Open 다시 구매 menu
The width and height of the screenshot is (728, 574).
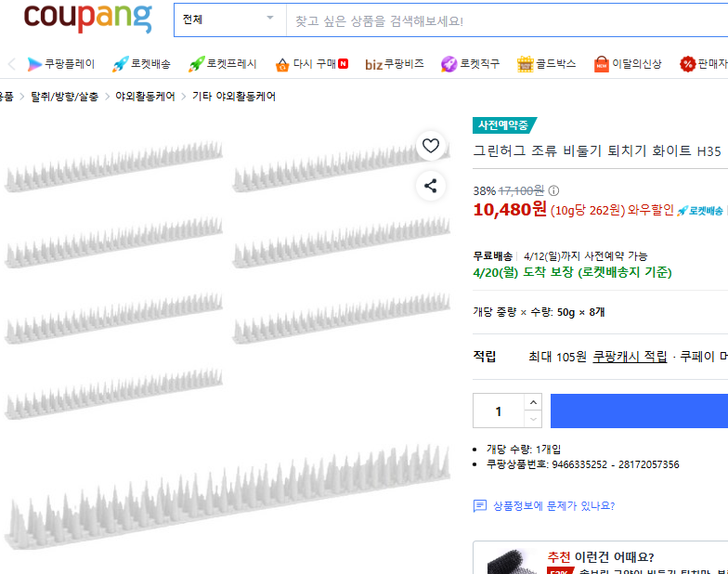pyautogui.click(x=311, y=64)
